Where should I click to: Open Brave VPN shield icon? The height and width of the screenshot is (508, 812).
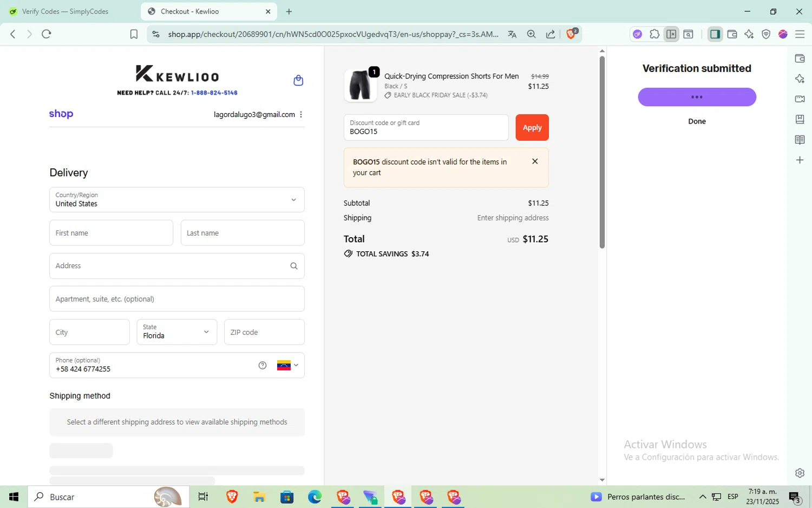pyautogui.click(x=766, y=34)
